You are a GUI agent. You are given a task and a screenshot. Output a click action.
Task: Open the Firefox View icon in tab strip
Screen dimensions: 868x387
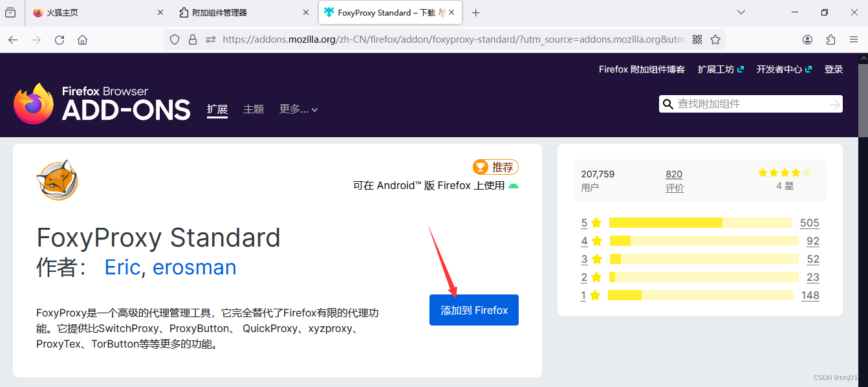(10, 12)
